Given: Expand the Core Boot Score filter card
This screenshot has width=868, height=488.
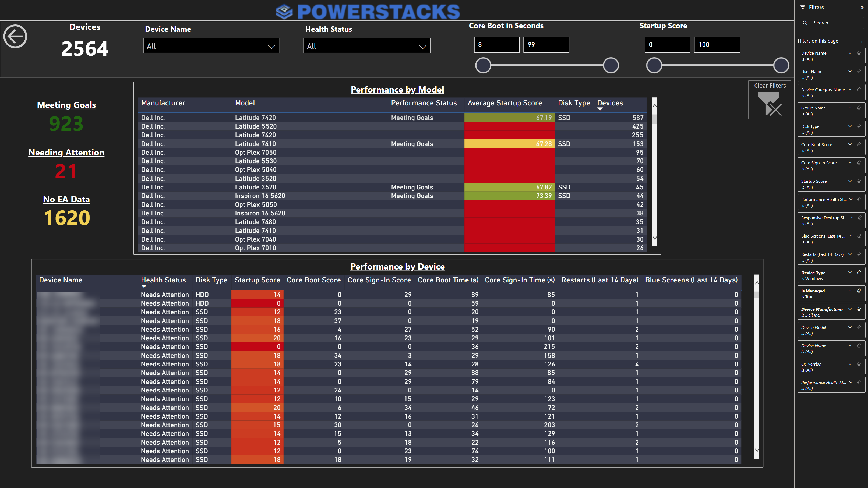Looking at the screenshot, I should 850,144.
